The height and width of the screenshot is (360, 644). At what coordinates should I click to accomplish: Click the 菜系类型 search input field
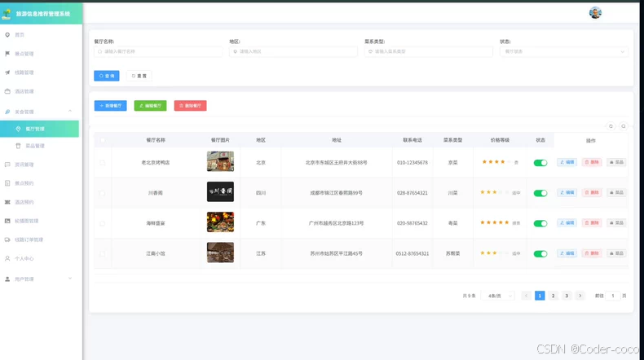[x=428, y=52]
